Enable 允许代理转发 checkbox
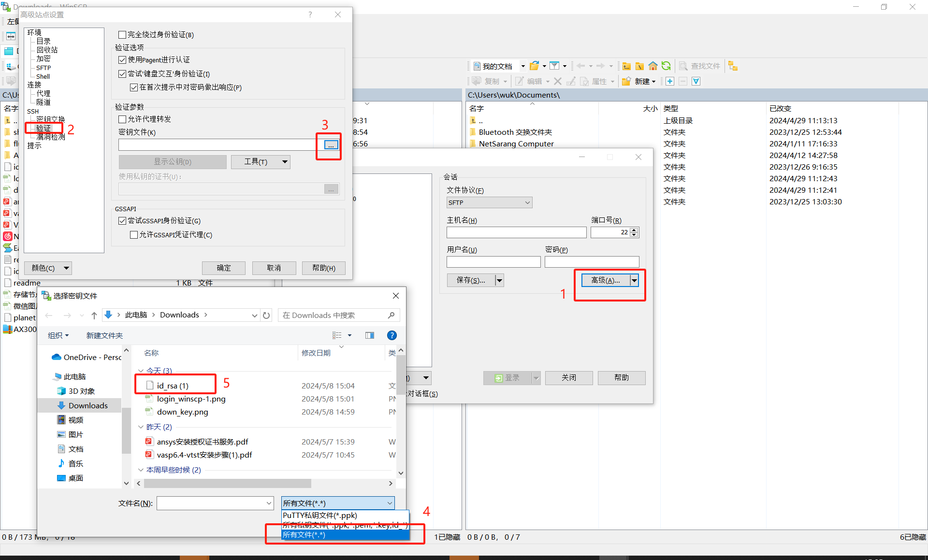This screenshot has width=928, height=560. point(122,119)
